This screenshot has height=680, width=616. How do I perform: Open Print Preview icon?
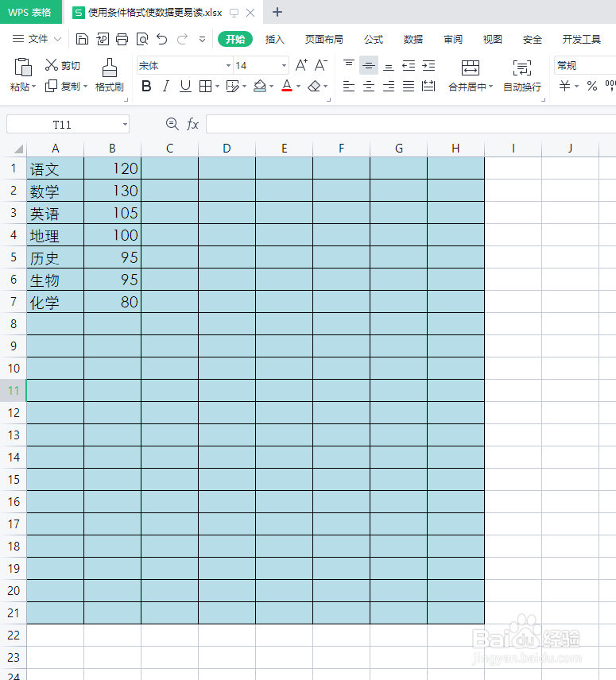pos(142,39)
